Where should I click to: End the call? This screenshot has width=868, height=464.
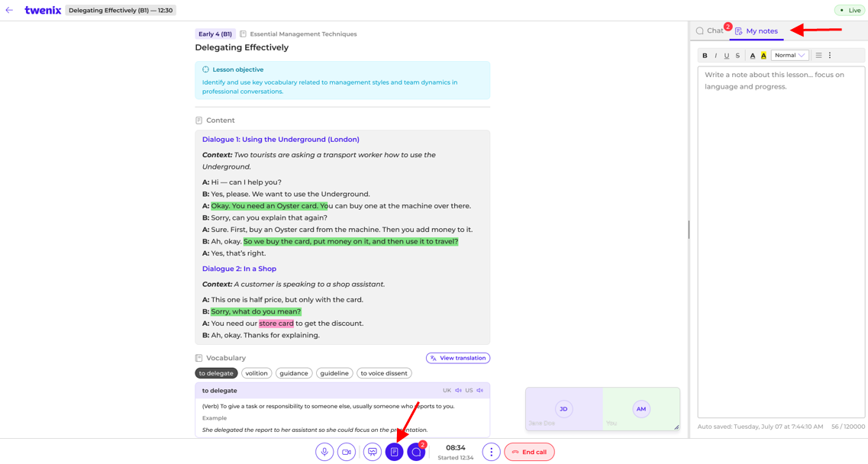529,452
